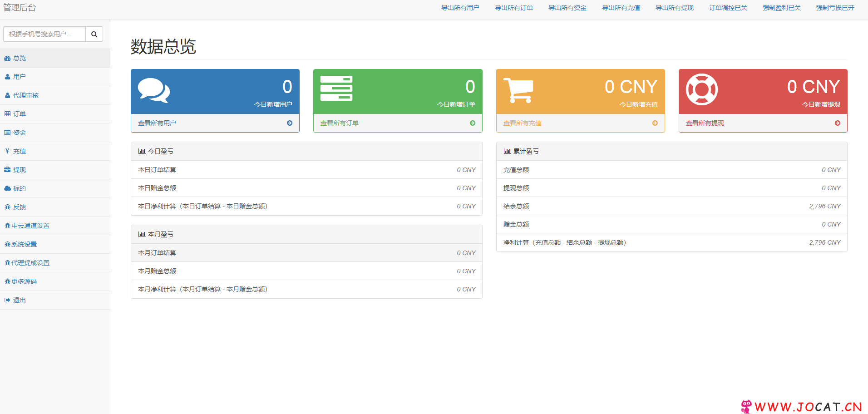Click 退出 to log out

55,300
